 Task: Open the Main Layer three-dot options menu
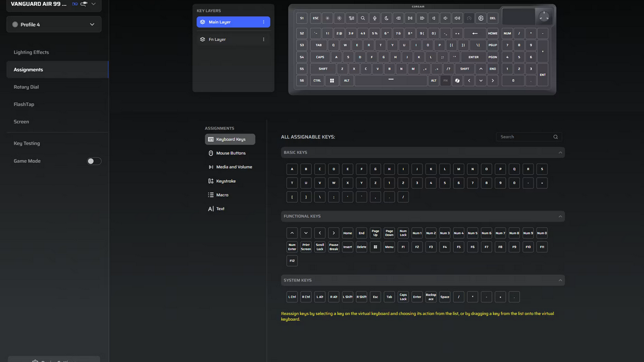[264, 22]
